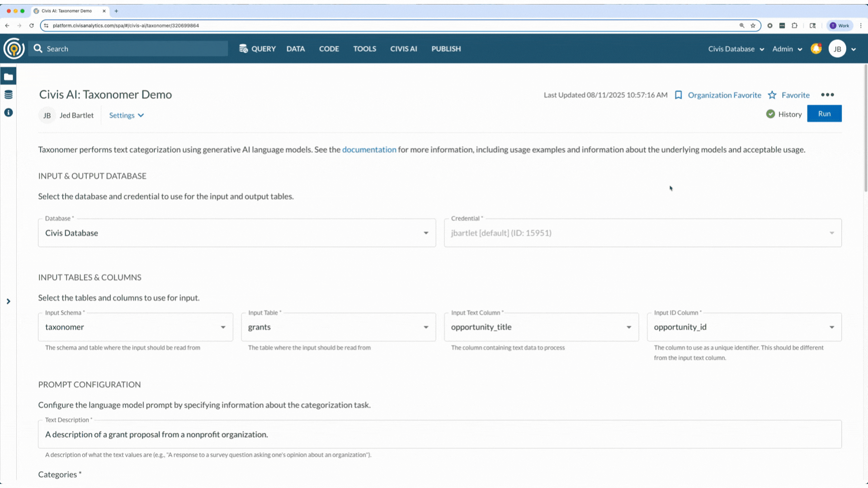Open the database stack sidebar icon
The width and height of the screenshot is (868, 488).
coord(8,94)
